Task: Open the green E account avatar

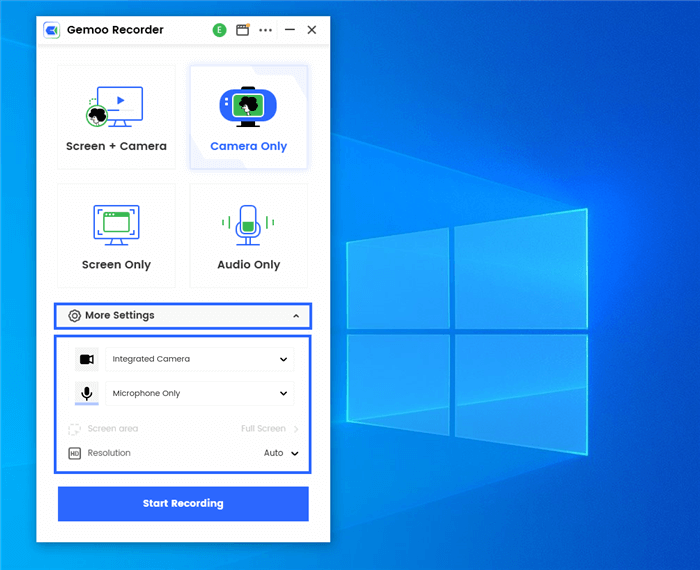Action: (219, 30)
